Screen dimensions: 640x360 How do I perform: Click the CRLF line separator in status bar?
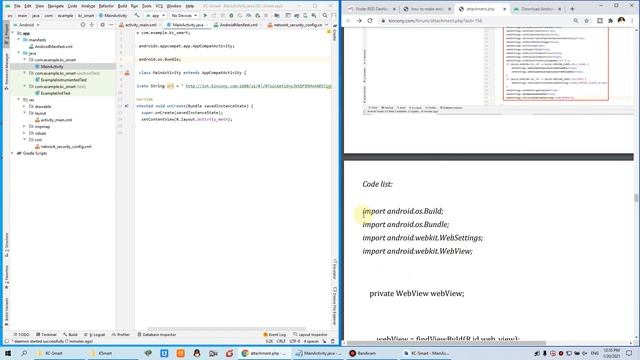coord(281,341)
